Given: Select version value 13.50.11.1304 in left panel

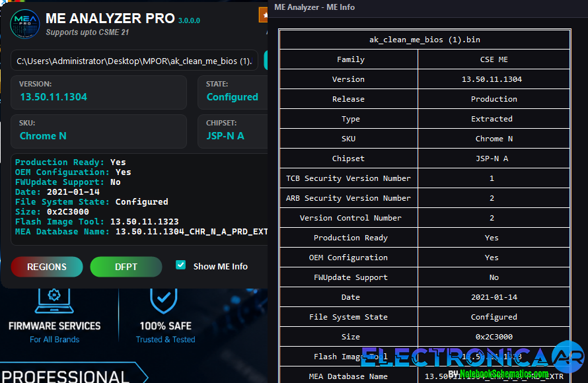Looking at the screenshot, I should (54, 97).
